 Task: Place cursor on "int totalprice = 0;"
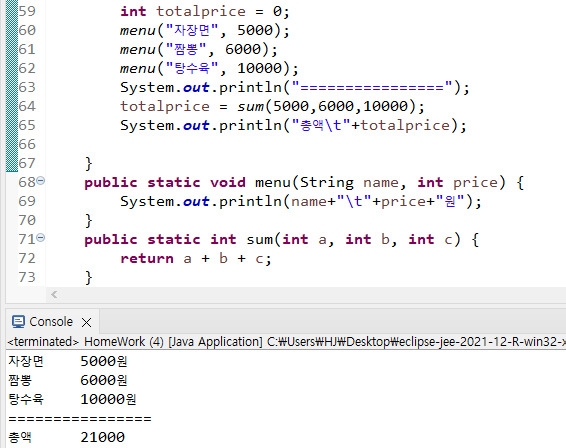click(205, 12)
